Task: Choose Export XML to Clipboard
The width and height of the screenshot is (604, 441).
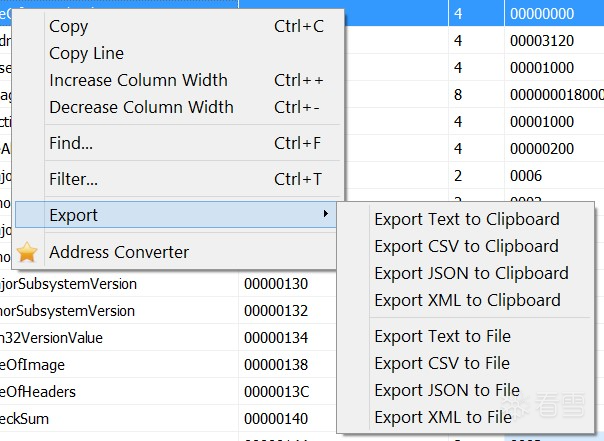Action: tap(467, 300)
